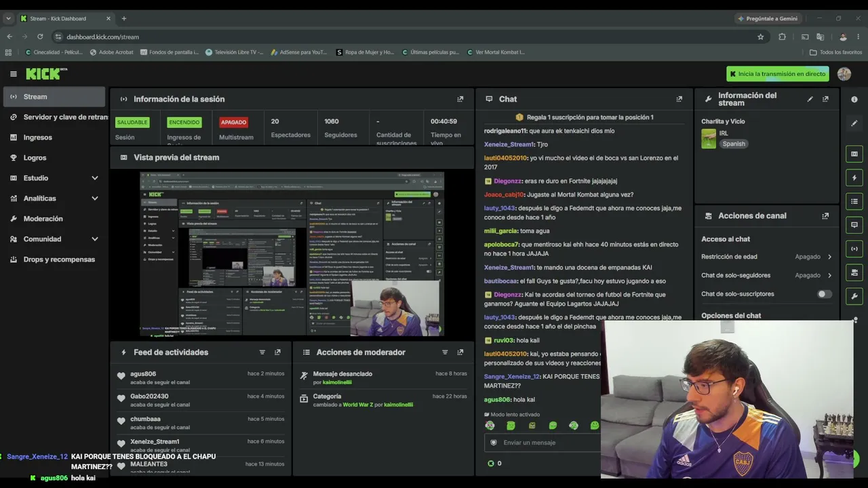Image resolution: width=868 pixels, height=488 pixels.
Task: Open the hamburger menu beside the Kick logo
Action: [x=13, y=74]
